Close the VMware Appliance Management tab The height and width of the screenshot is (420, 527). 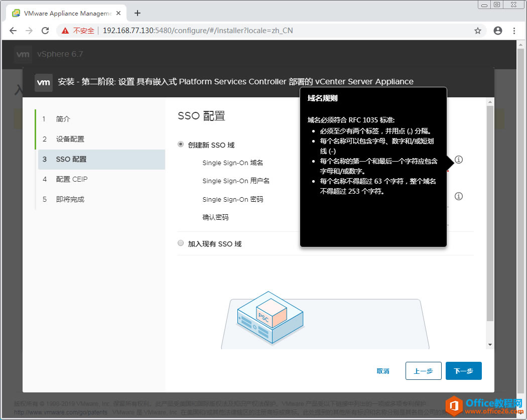coord(118,13)
